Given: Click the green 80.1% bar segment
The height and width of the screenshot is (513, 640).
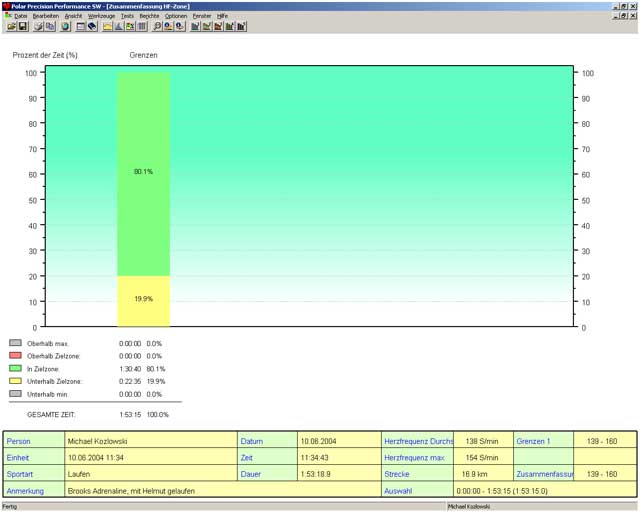Looking at the screenshot, I should point(143,174).
